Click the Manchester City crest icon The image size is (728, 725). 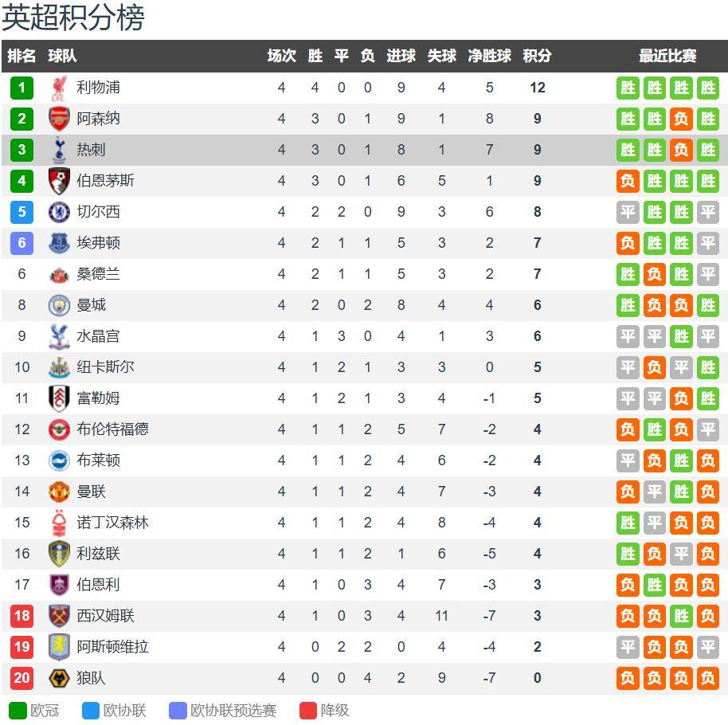[59, 305]
